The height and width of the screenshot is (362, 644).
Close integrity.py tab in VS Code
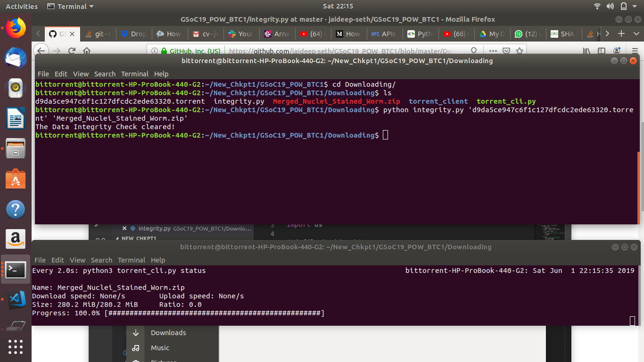tap(124, 228)
